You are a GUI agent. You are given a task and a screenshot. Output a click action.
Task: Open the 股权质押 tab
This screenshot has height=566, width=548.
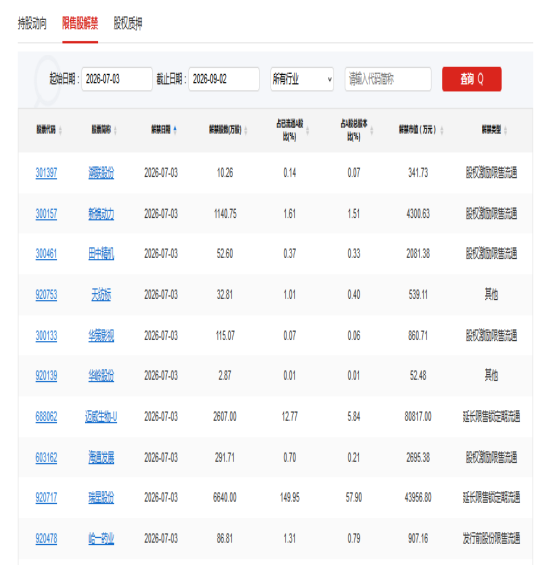pyautogui.click(x=128, y=23)
